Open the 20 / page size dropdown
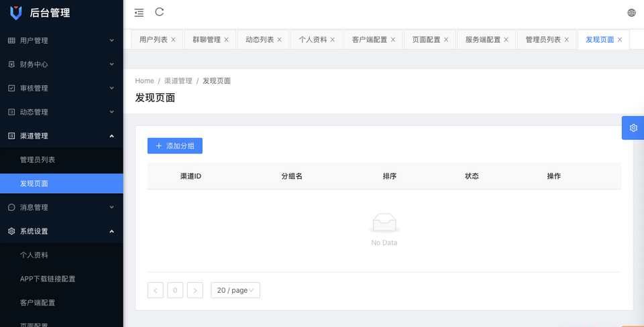Screen dimensions: 644x327 235,290
